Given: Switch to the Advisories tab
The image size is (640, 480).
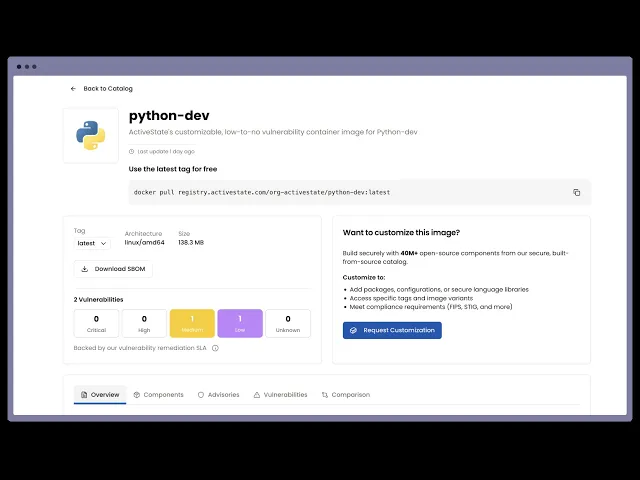Looking at the screenshot, I should coord(218,395).
